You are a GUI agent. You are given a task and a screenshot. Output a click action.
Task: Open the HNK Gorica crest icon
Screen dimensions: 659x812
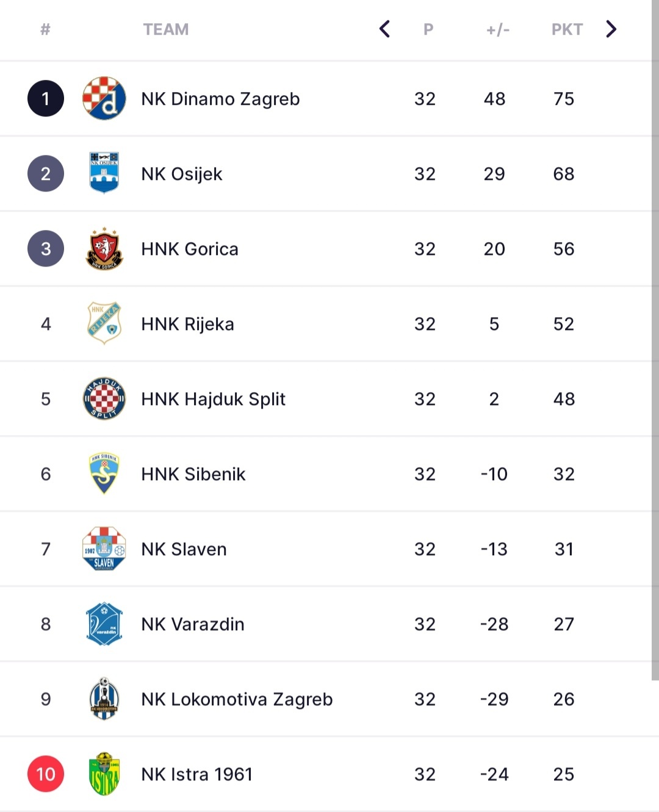coord(104,248)
